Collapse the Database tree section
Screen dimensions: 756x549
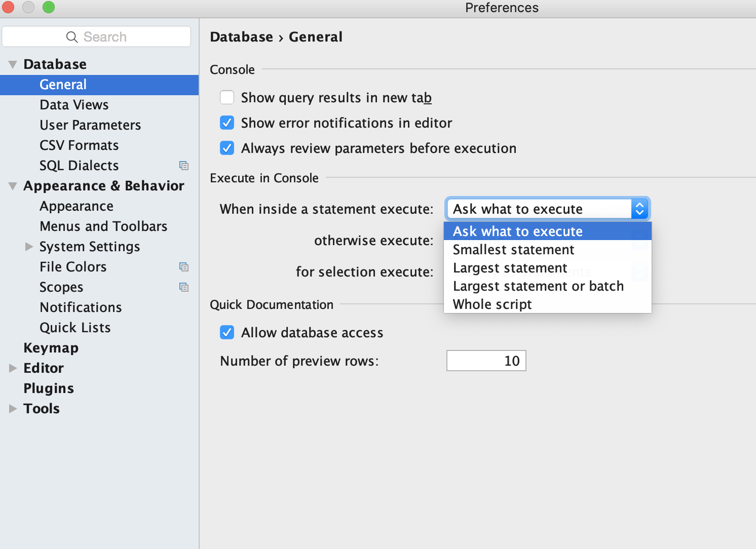[x=13, y=64]
